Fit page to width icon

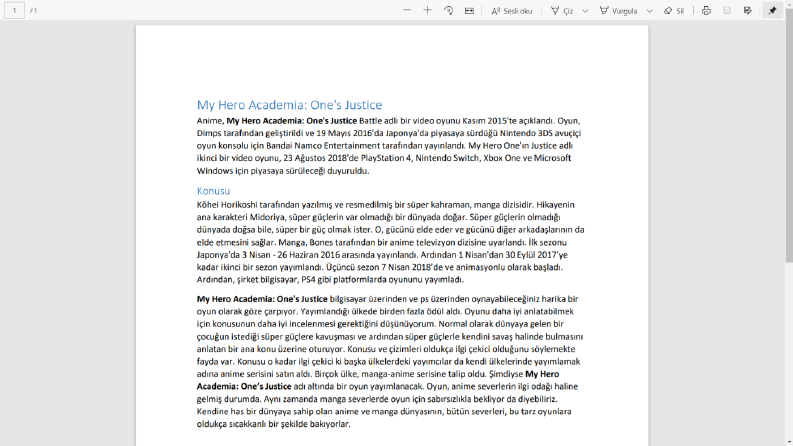coord(469,10)
